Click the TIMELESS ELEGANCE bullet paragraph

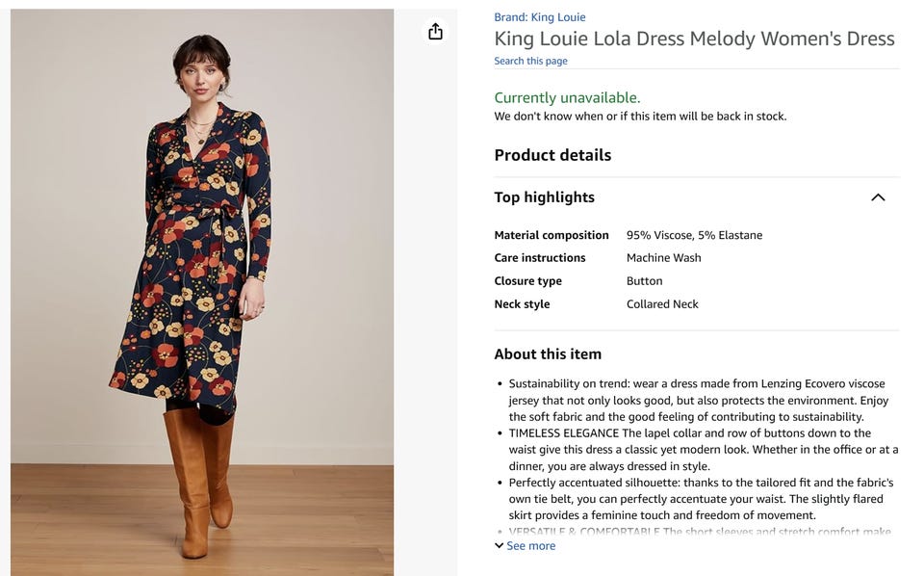tap(703, 450)
